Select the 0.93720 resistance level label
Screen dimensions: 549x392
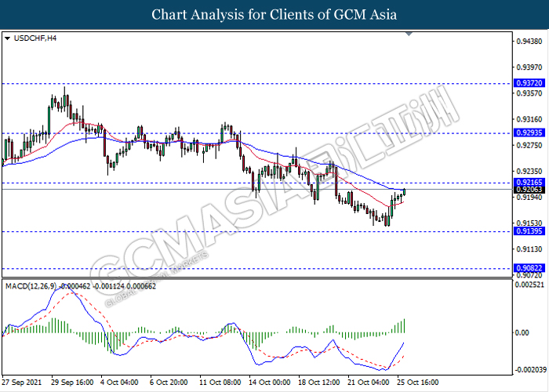tap(529, 83)
